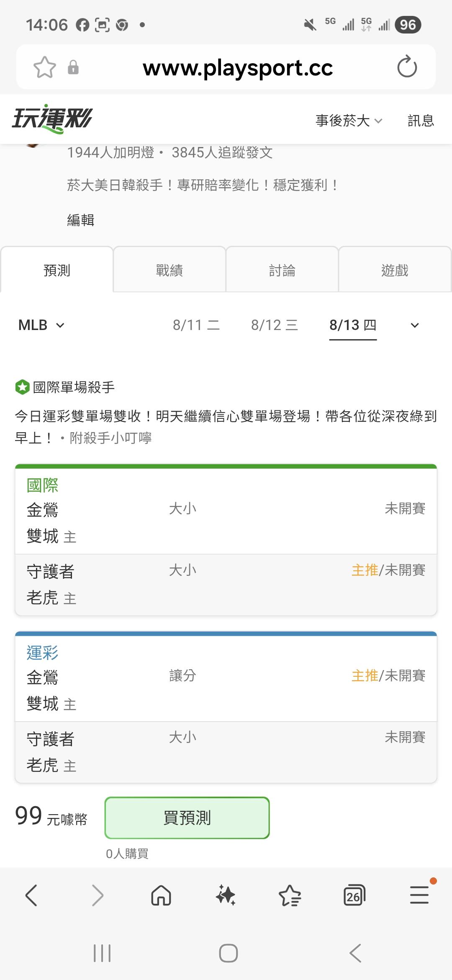
Task: Select the 8/11 二 date
Action: point(196,325)
